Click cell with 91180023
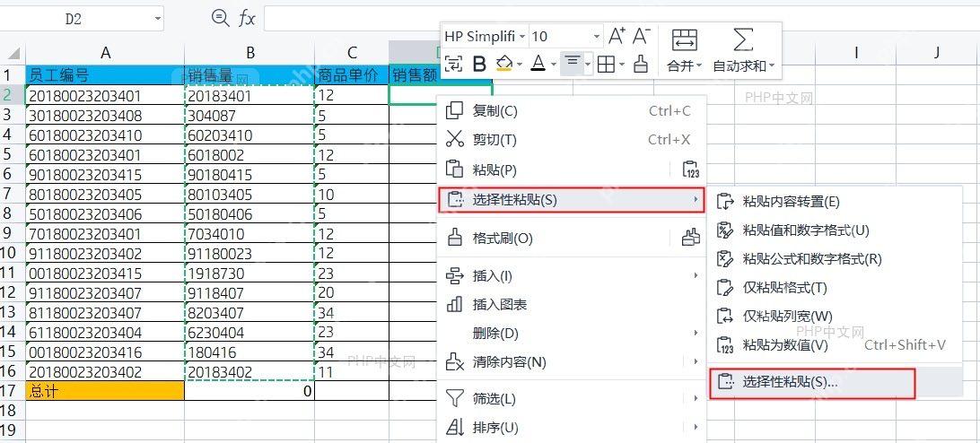The image size is (980, 443). [x=250, y=254]
